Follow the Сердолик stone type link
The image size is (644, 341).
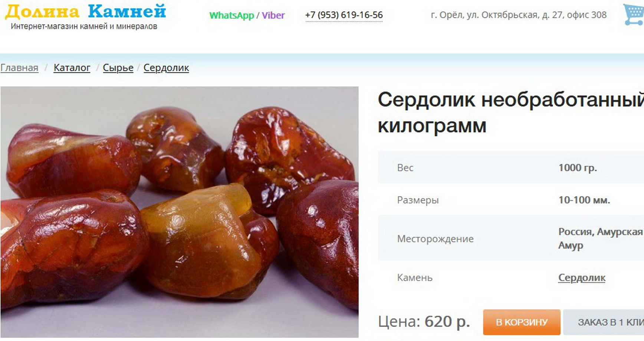pos(582,277)
